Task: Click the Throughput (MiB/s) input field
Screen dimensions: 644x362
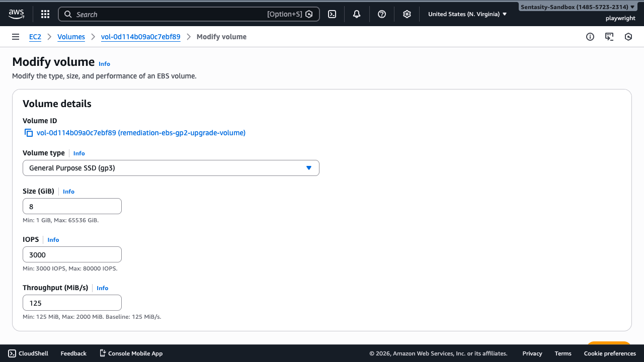Action: [x=72, y=303]
